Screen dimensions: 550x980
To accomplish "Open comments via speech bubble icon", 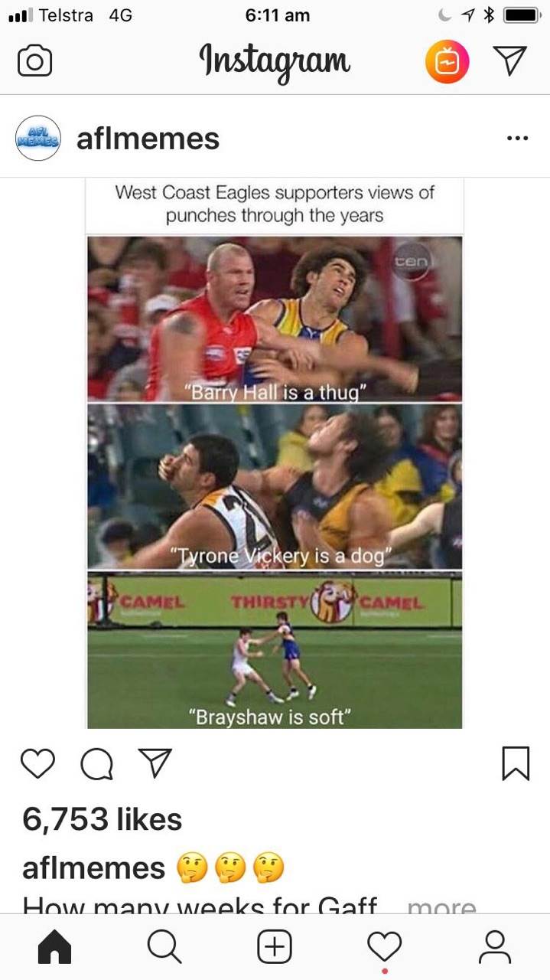I will click(x=96, y=763).
